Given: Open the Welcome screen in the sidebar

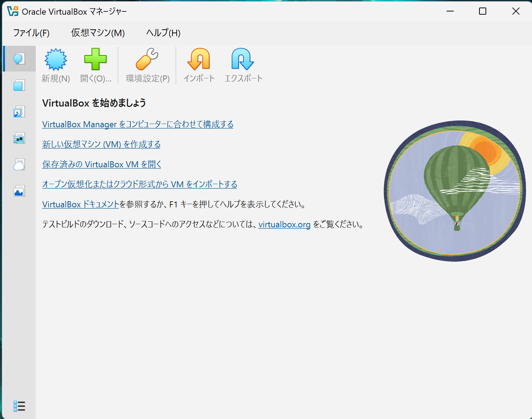Looking at the screenshot, I should coord(20,59).
